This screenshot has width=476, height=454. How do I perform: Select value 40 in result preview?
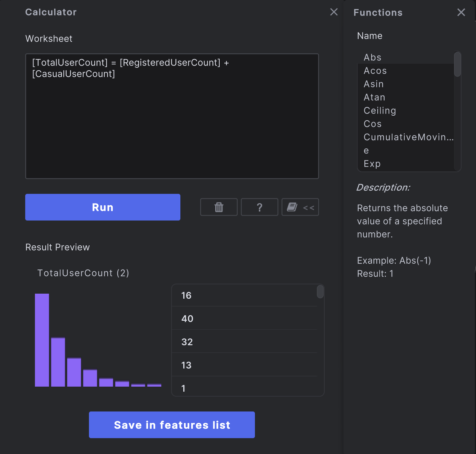pyautogui.click(x=244, y=319)
